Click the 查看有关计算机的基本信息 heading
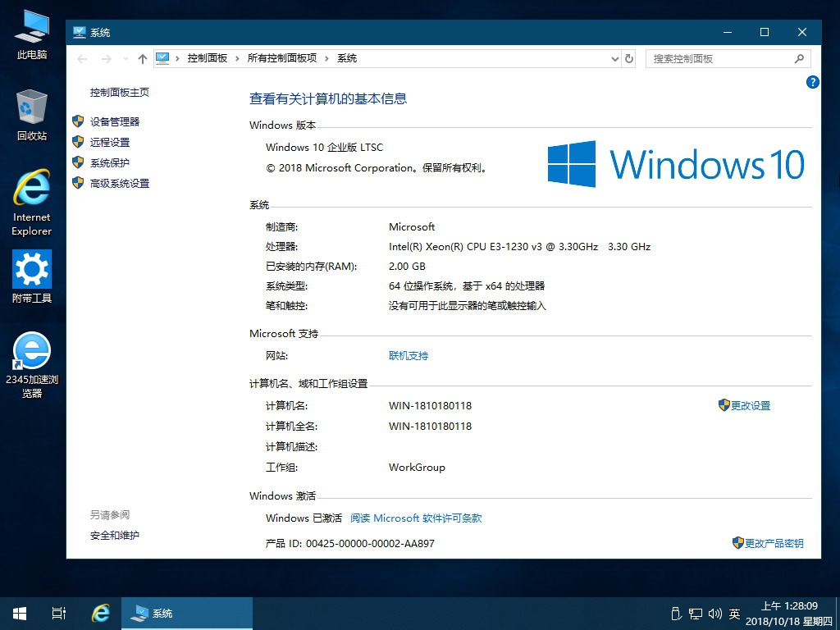Image resolution: width=840 pixels, height=630 pixels. [328, 98]
